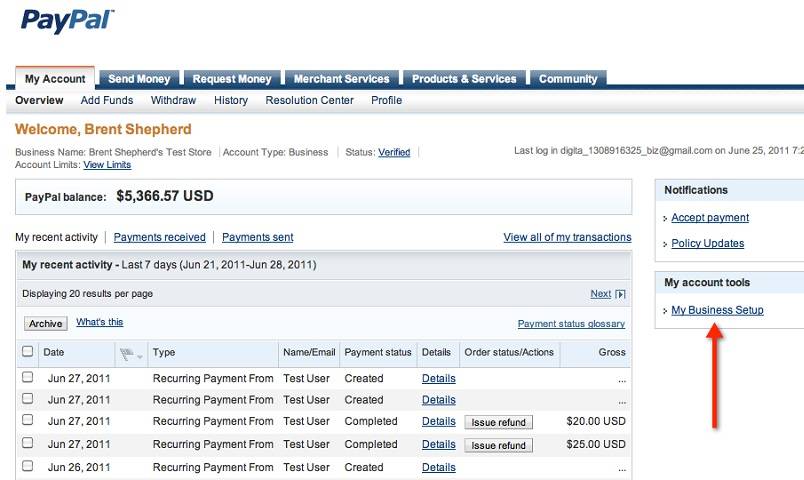Open the Withdraw submenu item
This screenshot has width=804, height=480.
[173, 100]
